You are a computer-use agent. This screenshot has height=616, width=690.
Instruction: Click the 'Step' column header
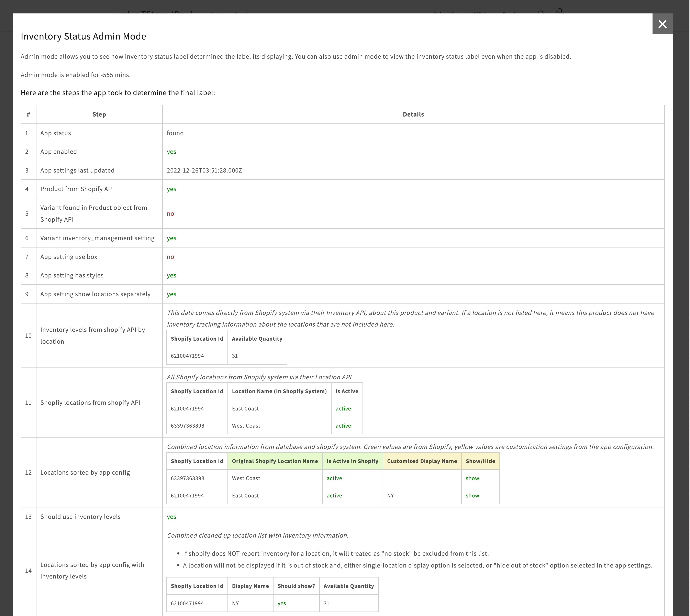[x=99, y=114]
